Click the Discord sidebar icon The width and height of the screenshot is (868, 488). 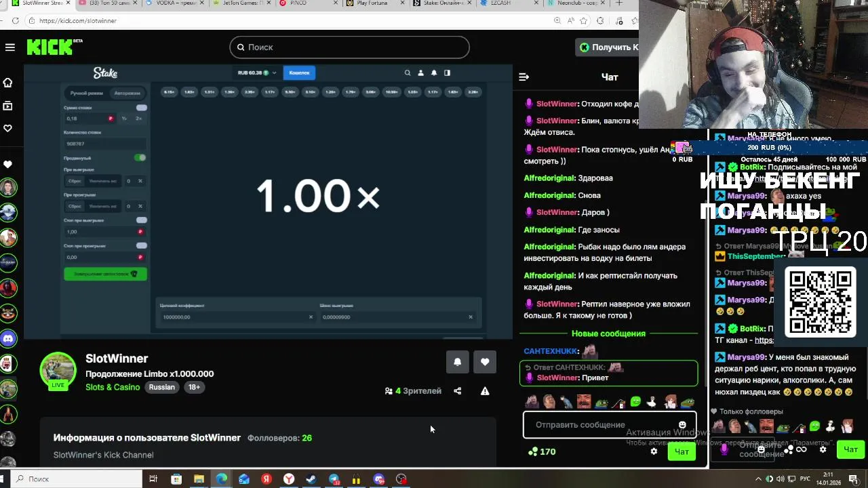click(x=8, y=338)
